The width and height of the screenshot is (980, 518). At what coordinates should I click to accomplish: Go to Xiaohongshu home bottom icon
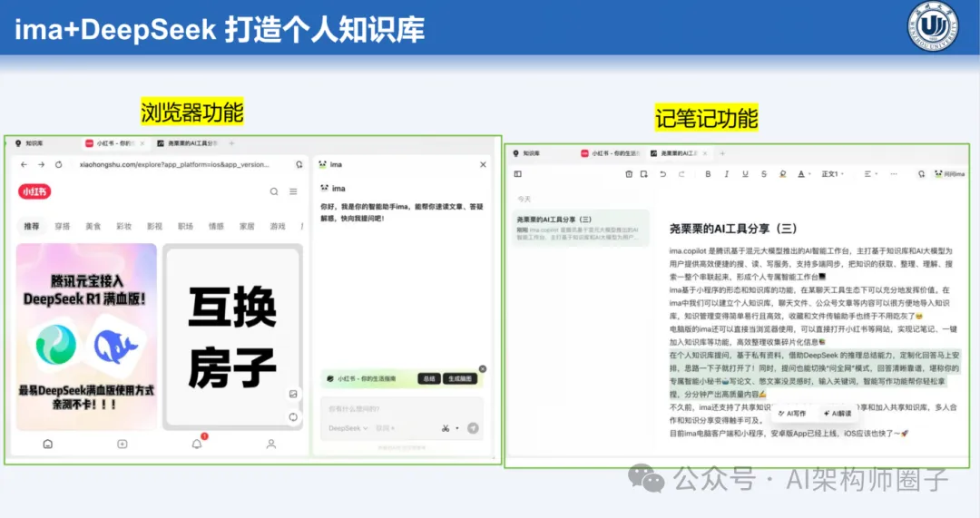(47, 445)
